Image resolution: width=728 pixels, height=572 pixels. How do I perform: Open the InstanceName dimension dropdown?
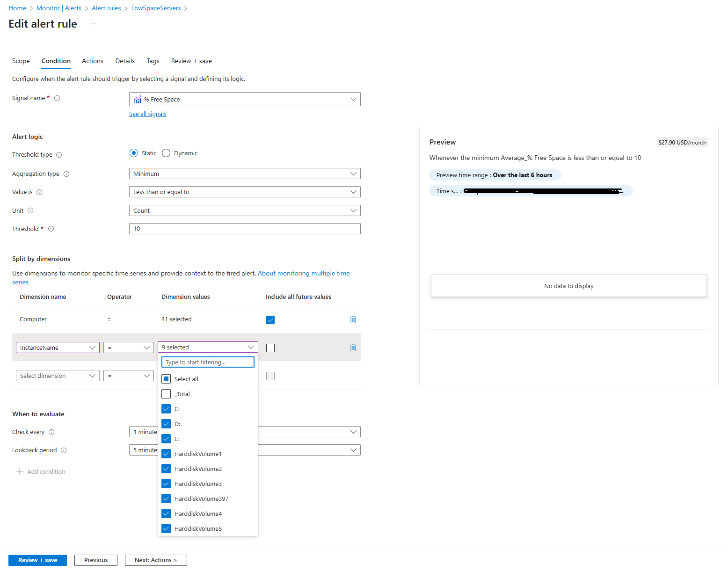click(58, 348)
